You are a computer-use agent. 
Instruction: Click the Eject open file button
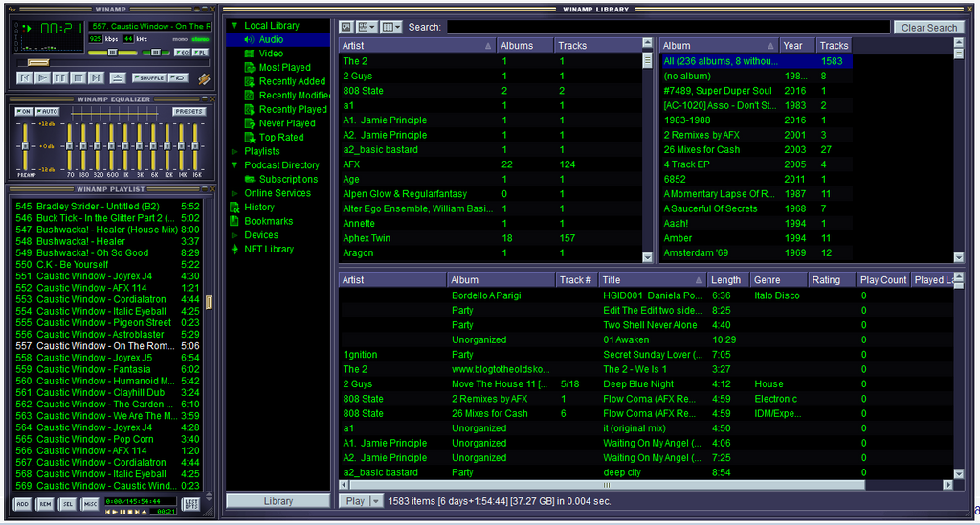coord(117,77)
